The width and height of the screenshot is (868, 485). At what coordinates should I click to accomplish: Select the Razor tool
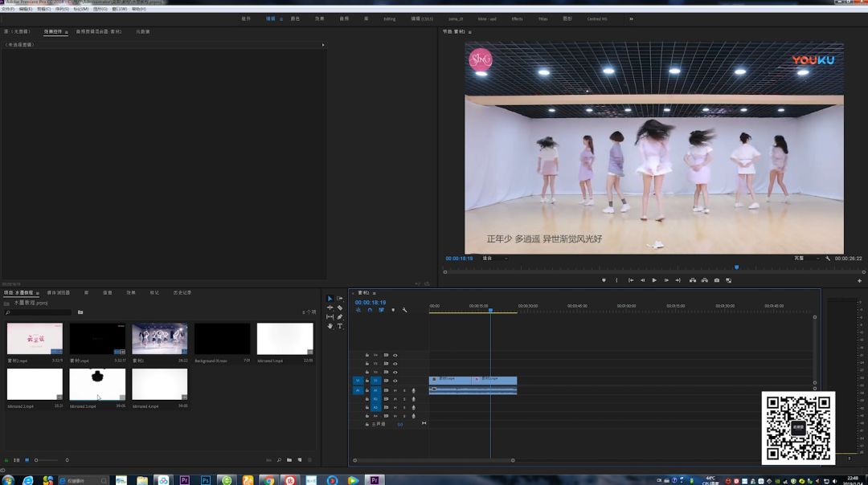[340, 308]
